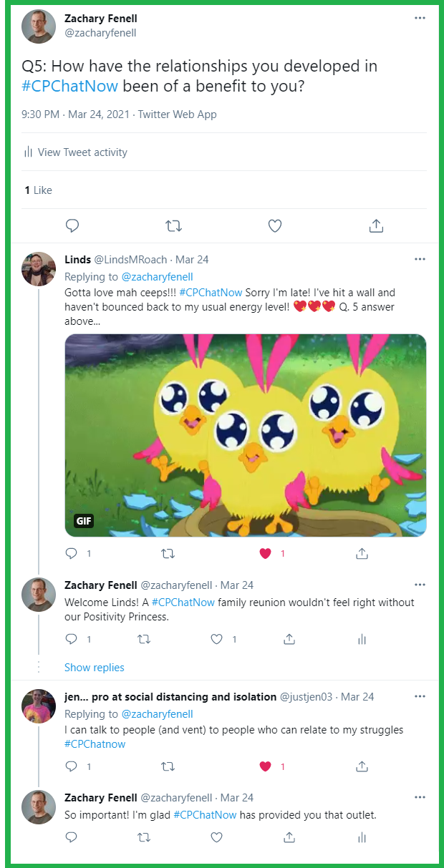Screen dimensions: 444x868
Task: Open the three-dot menu on Linds's reply
Action: click(x=419, y=259)
